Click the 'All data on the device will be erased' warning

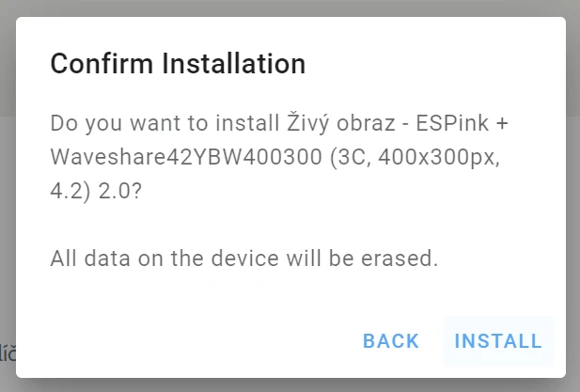[244, 259]
